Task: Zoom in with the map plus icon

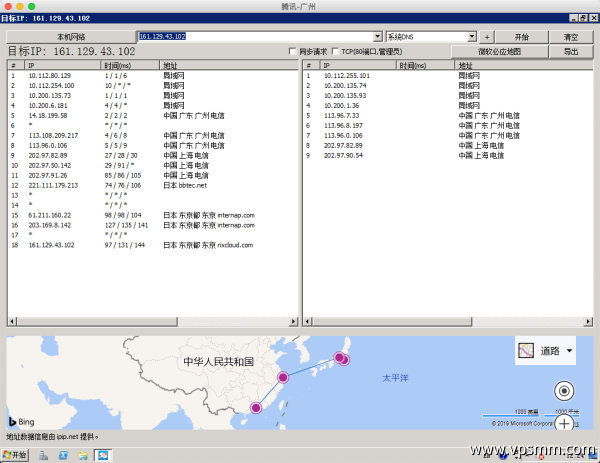Action: (564, 423)
